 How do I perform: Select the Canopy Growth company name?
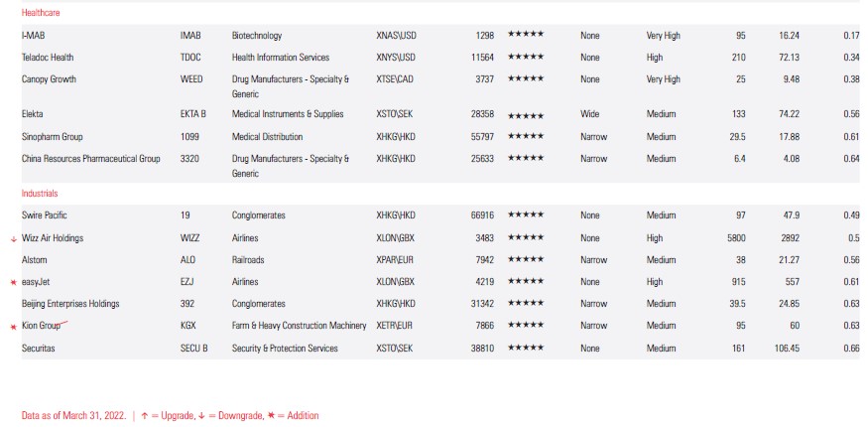pyautogui.click(x=49, y=79)
